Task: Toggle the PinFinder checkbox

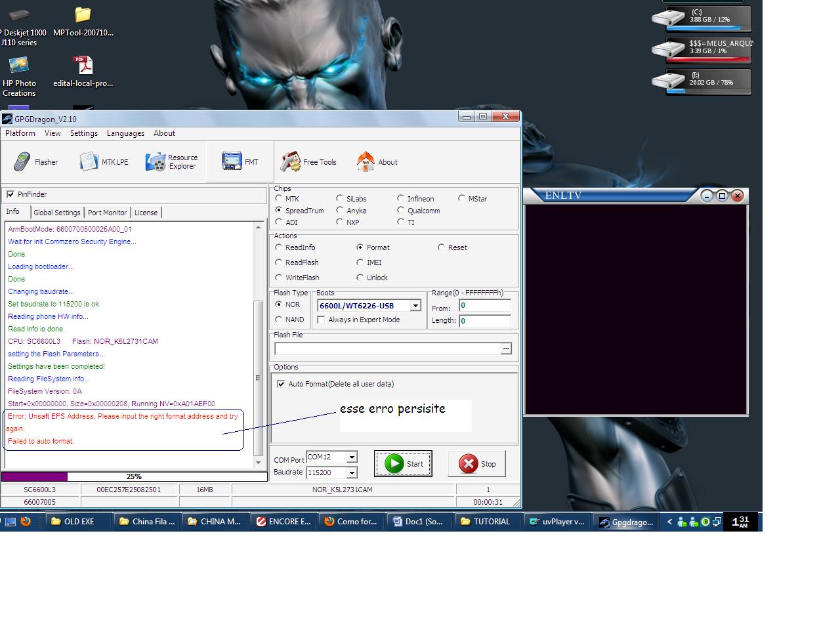Action: pos(10,194)
